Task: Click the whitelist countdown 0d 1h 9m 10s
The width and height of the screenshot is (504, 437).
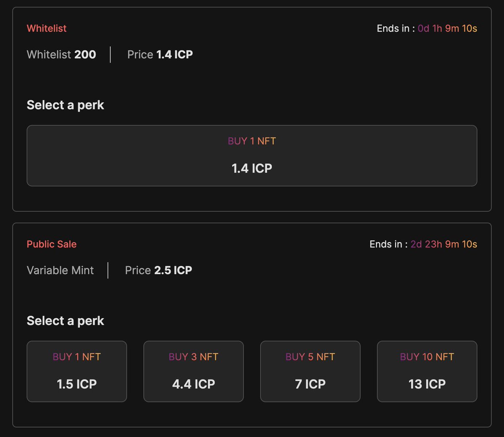Action: tap(447, 28)
